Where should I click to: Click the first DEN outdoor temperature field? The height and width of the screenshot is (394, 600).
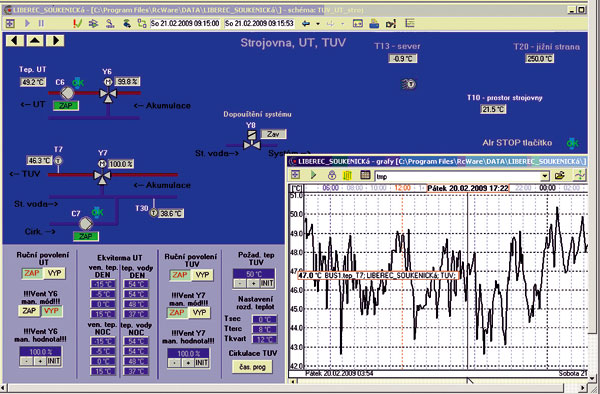(x=103, y=284)
